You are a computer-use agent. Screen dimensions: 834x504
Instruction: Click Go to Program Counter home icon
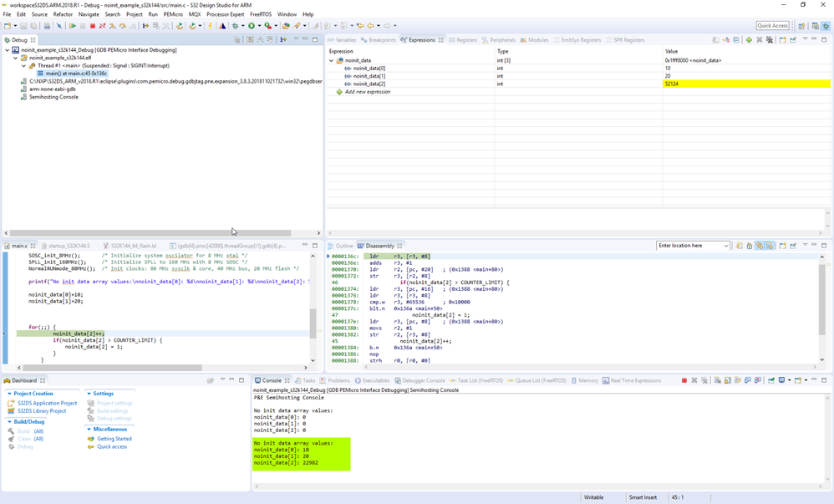click(x=749, y=246)
